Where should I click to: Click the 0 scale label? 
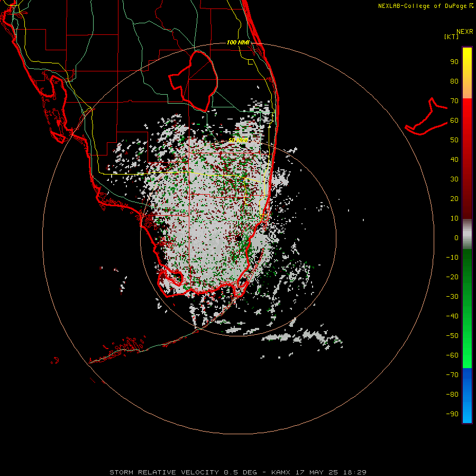(456, 238)
